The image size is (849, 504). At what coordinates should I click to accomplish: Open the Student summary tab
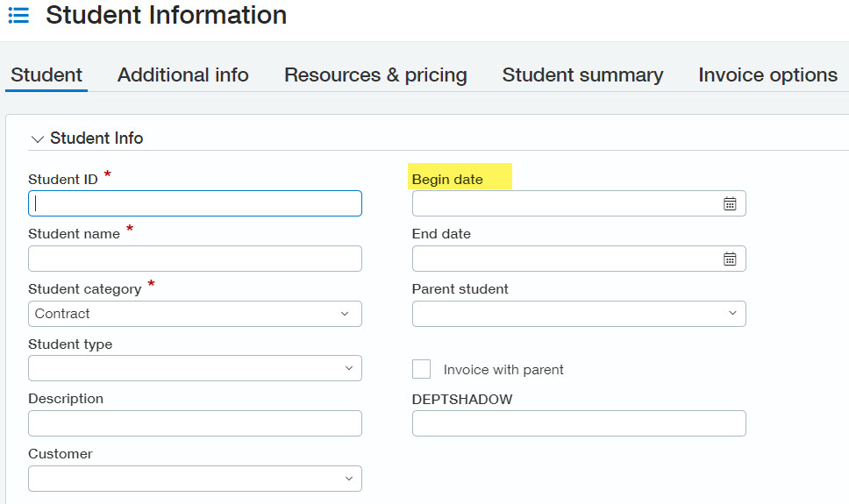pos(582,75)
